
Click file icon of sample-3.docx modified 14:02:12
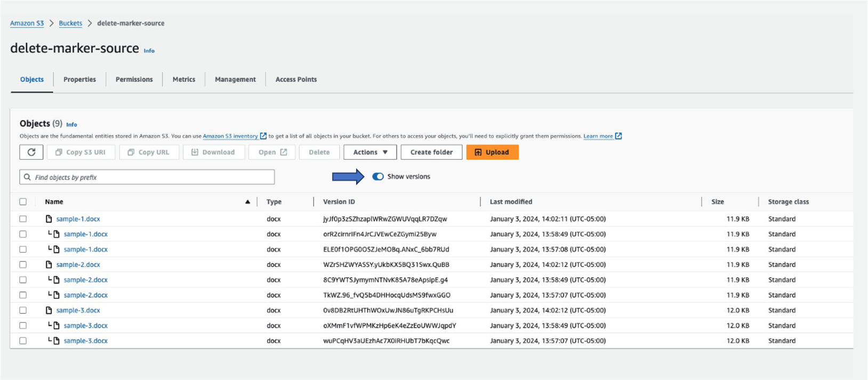(x=49, y=310)
